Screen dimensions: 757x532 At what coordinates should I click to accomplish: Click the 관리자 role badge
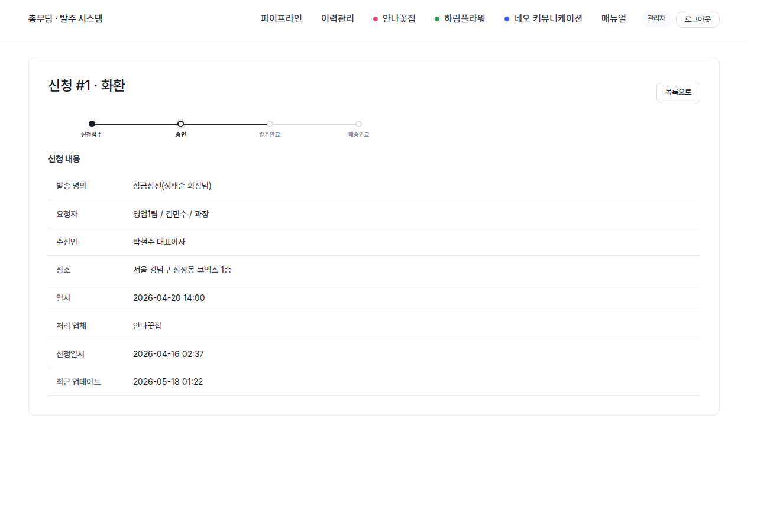point(656,19)
